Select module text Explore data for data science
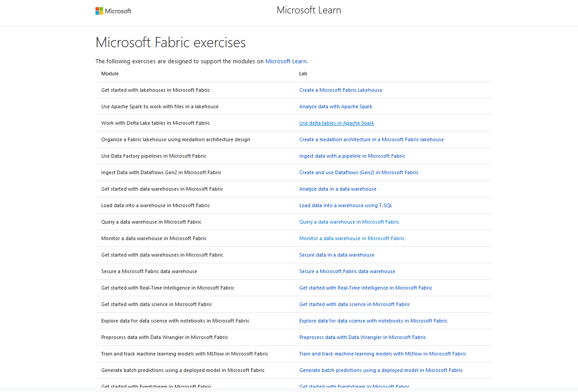Viewport: 578px width, 392px height. [x=175, y=321]
